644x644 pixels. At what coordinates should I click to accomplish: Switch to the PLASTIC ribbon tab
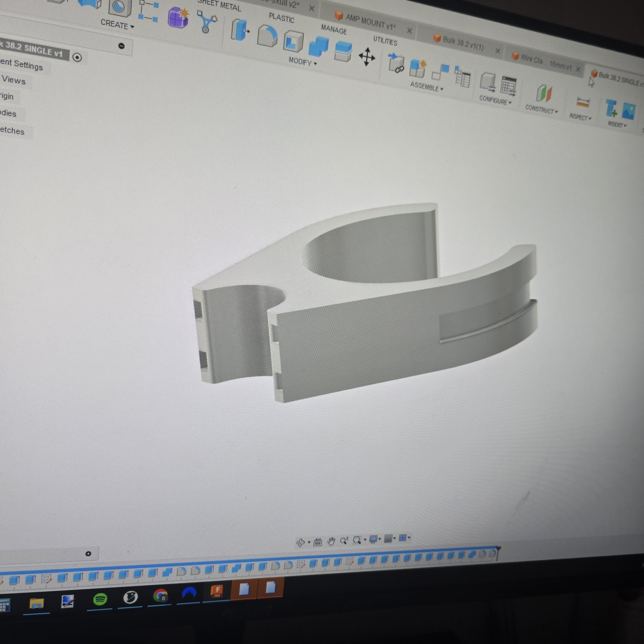pyautogui.click(x=281, y=18)
